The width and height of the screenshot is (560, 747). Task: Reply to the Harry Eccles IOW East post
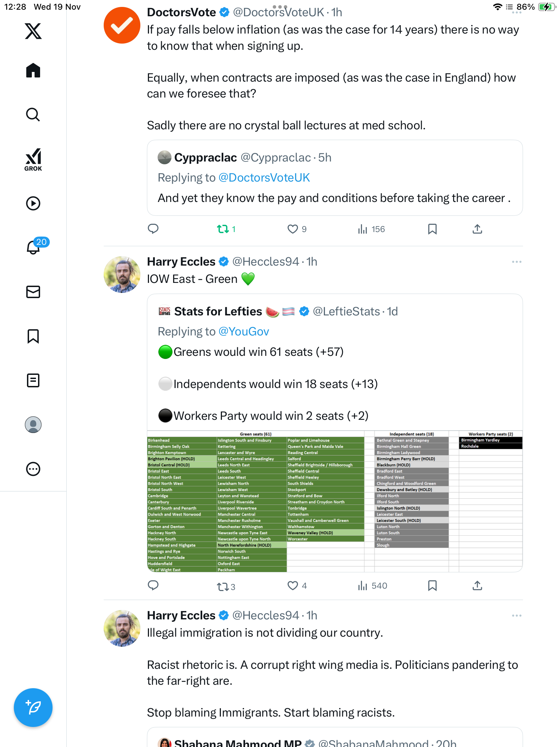tap(153, 585)
